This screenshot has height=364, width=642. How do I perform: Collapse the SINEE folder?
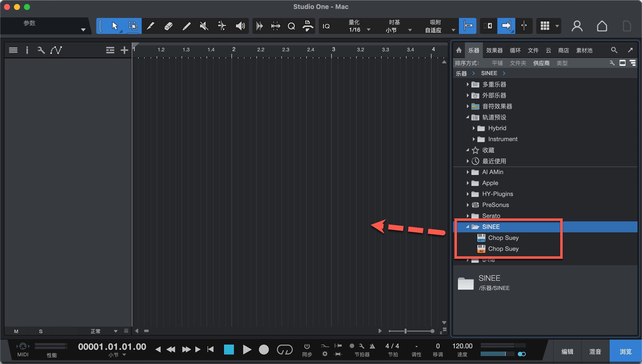tap(467, 227)
